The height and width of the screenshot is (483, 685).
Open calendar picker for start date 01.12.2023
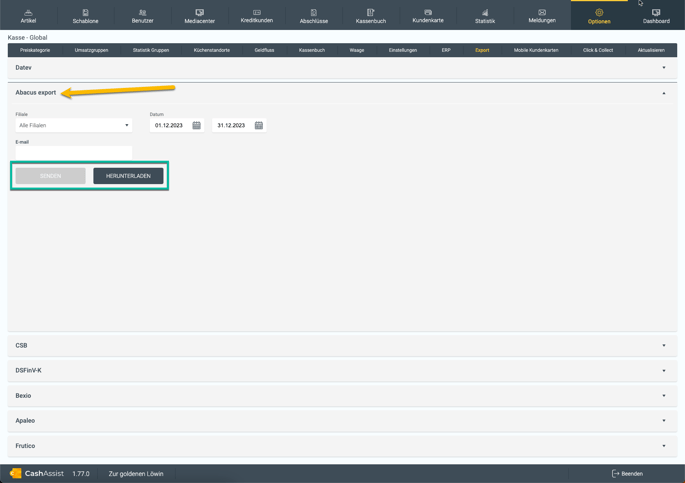tap(197, 125)
